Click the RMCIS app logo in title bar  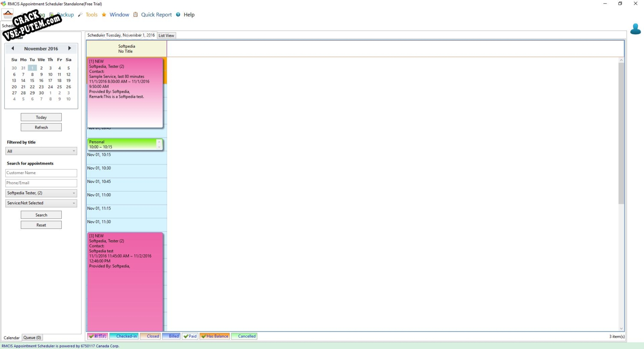click(4, 4)
